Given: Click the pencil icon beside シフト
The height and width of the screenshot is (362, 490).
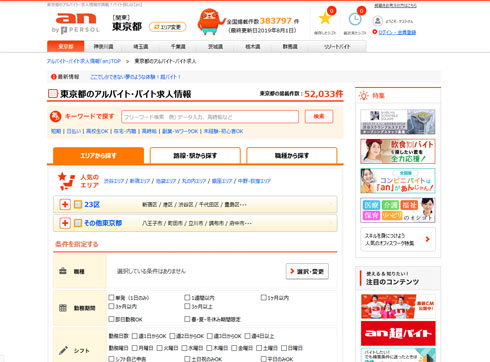Looking at the screenshot, I should point(63,351).
